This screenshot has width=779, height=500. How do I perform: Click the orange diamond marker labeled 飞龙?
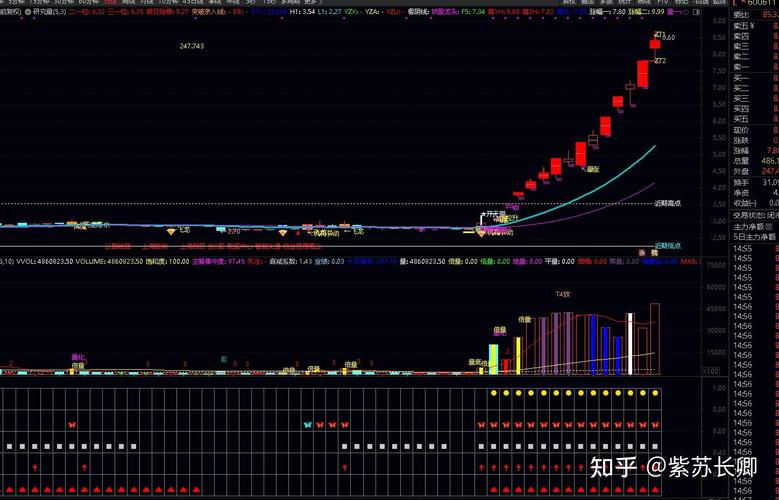(x=171, y=231)
